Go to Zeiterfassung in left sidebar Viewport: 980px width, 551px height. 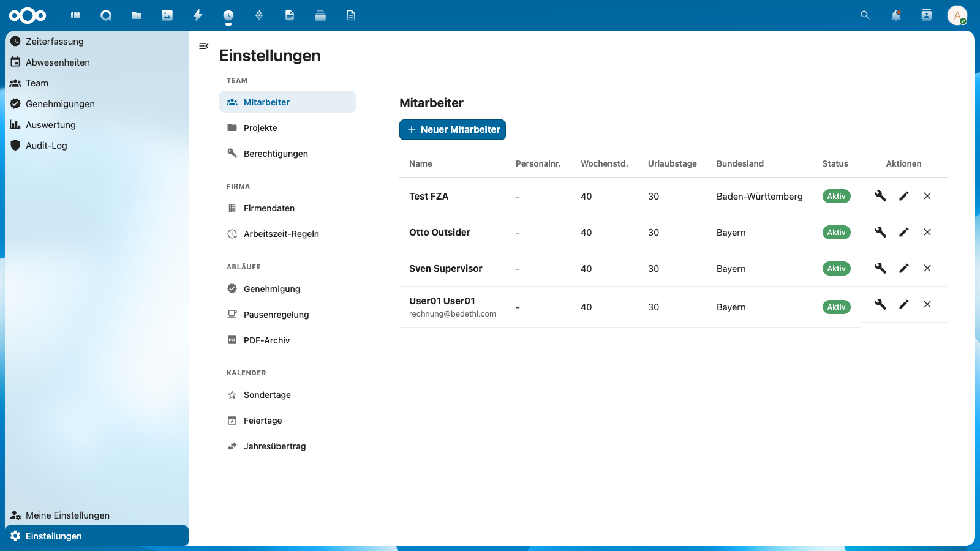pos(97,42)
